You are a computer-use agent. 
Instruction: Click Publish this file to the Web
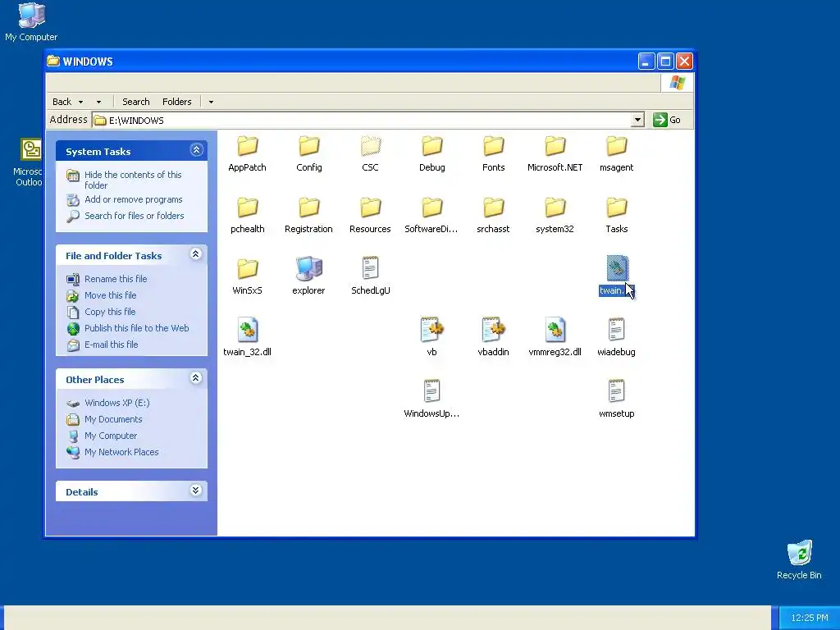[x=137, y=328]
